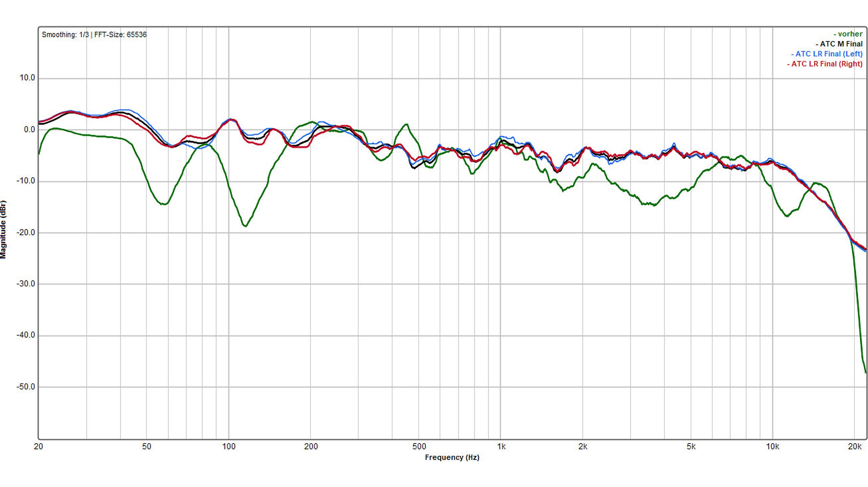868x487 pixels.
Task: Click the 20 Hz tick label
Action: [38, 447]
